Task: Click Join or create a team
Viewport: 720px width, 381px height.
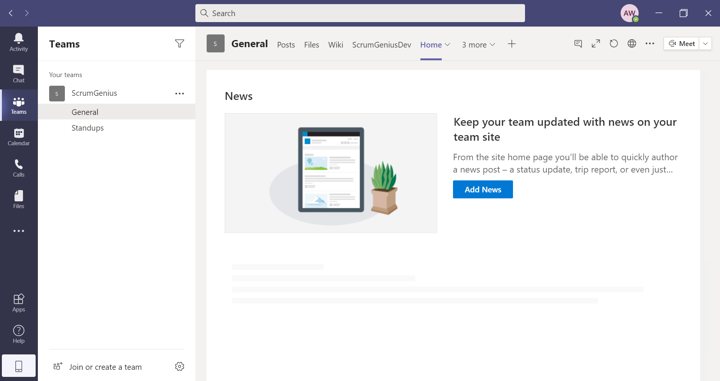Action: point(105,367)
